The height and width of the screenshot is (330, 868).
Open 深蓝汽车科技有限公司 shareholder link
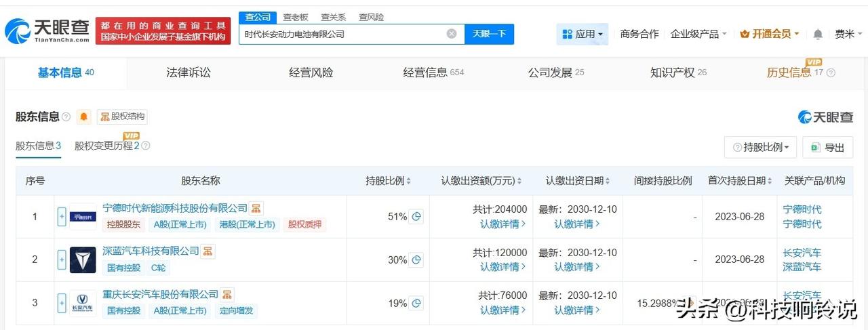(x=151, y=251)
